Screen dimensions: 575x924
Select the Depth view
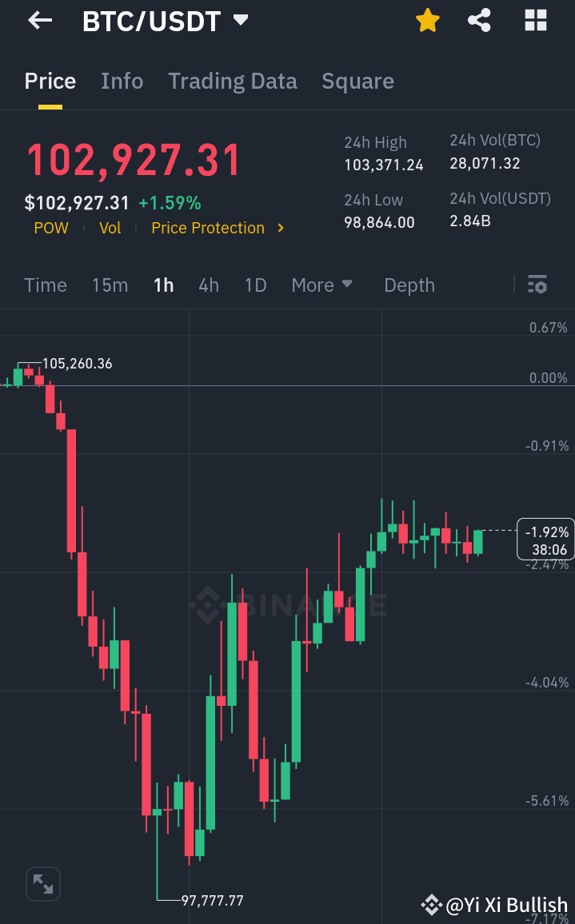pos(409,285)
